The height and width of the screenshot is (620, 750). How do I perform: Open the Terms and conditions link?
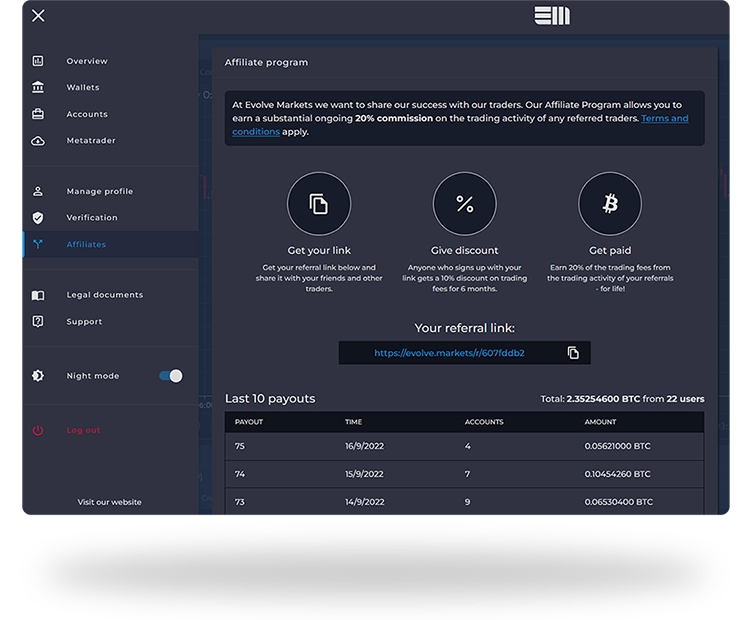pos(664,118)
